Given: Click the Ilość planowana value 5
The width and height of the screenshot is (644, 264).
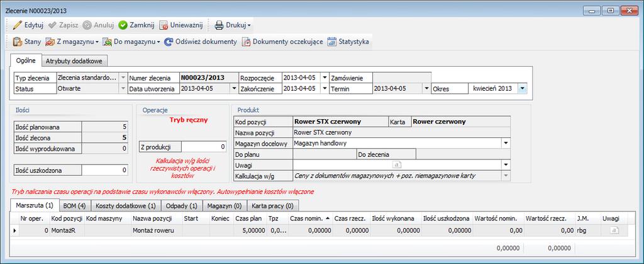Looking at the screenshot, I should point(105,127).
